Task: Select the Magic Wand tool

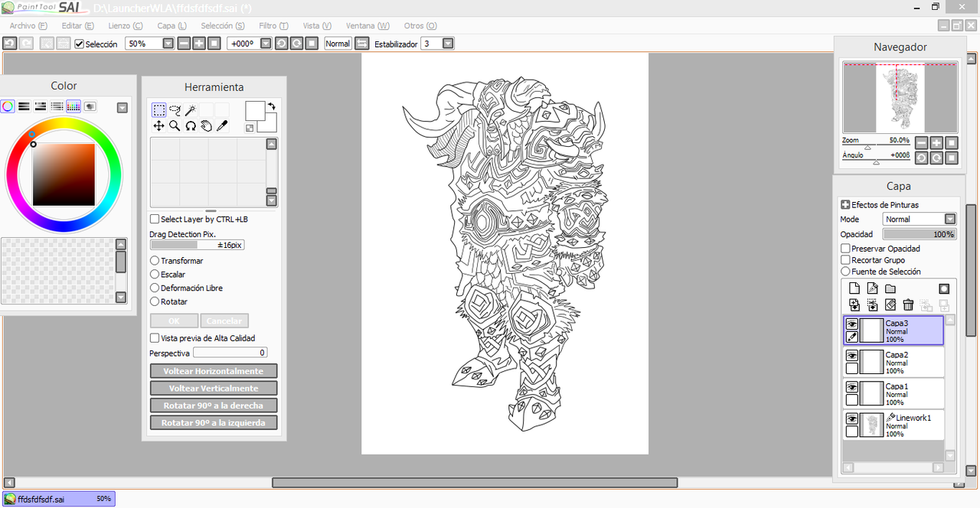Action: 191,110
